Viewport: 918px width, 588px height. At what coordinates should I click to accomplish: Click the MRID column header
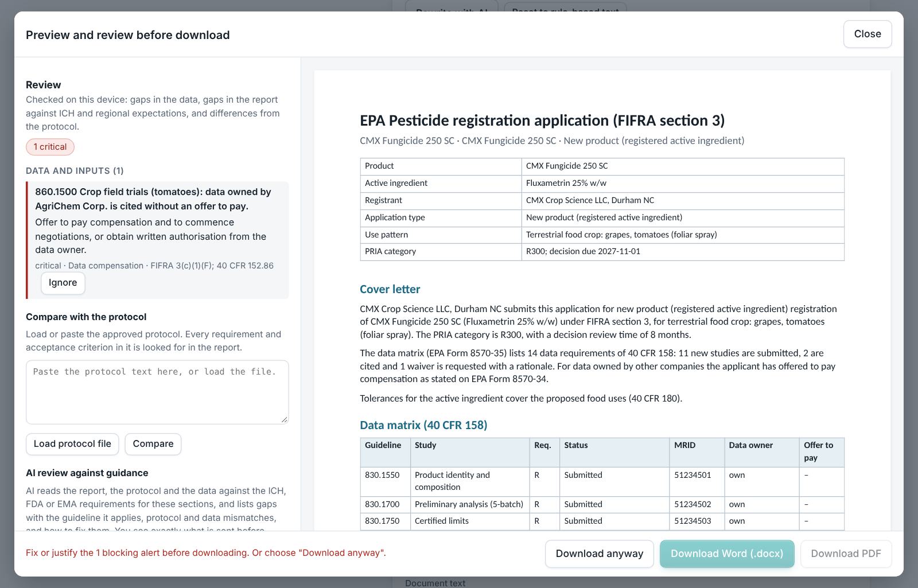pyautogui.click(x=697, y=452)
